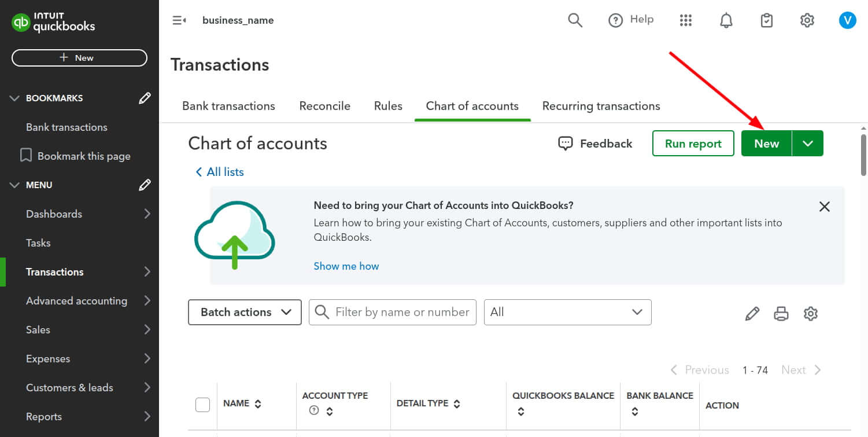Expand the Advanced accounting submenu
The height and width of the screenshot is (437, 868).
[147, 300]
